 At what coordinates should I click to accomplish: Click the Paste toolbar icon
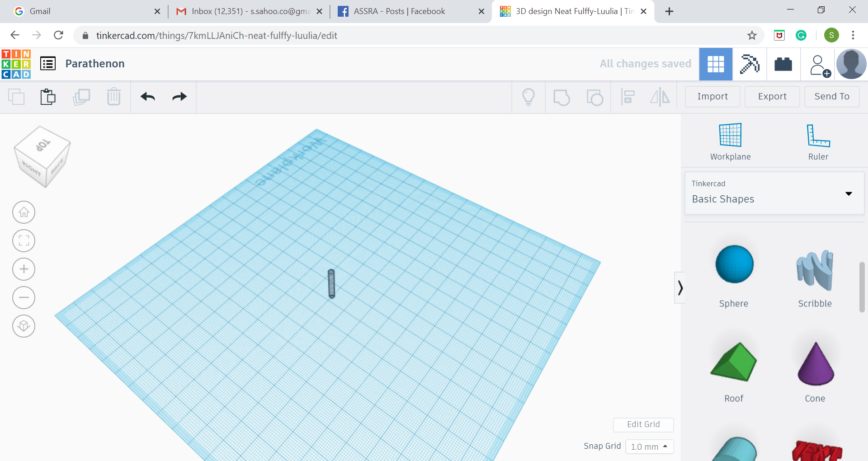48,97
